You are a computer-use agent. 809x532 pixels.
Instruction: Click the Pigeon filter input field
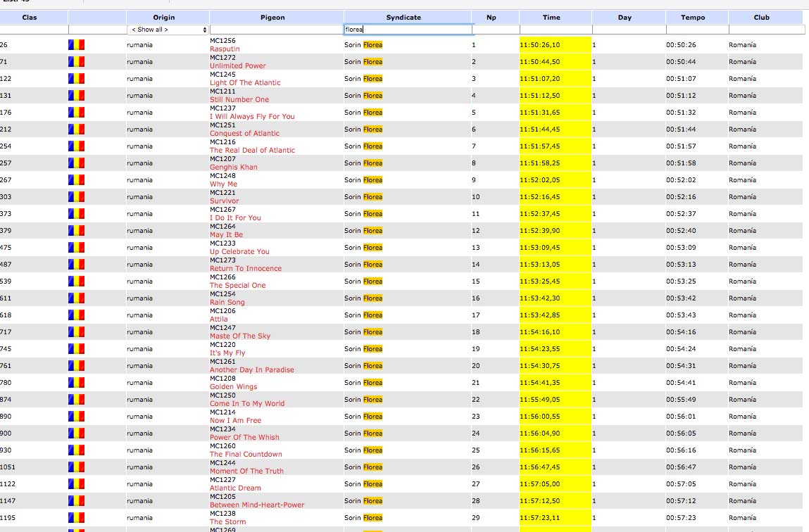[277, 30]
